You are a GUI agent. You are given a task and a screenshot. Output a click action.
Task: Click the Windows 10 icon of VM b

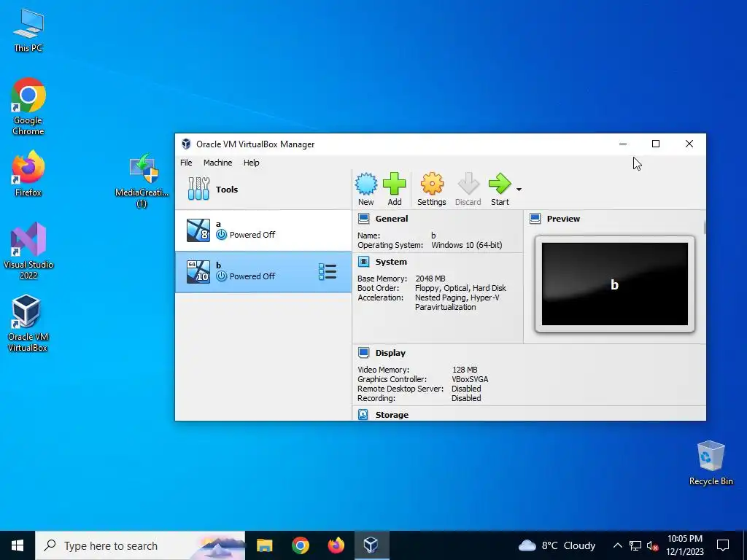pos(198,272)
